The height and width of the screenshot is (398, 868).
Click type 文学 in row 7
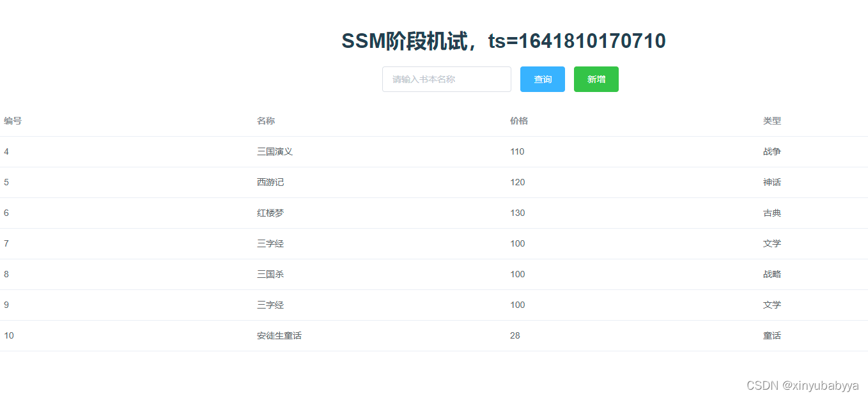pyautogui.click(x=772, y=243)
